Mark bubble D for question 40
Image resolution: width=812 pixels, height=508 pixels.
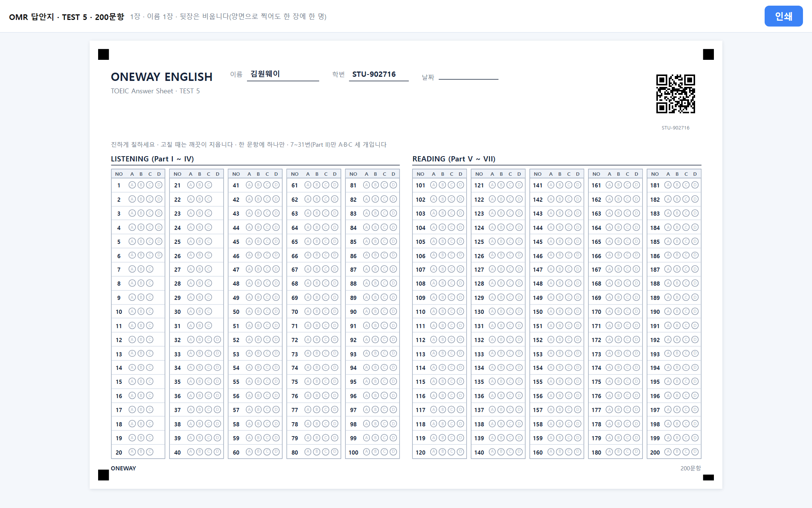pos(218,452)
